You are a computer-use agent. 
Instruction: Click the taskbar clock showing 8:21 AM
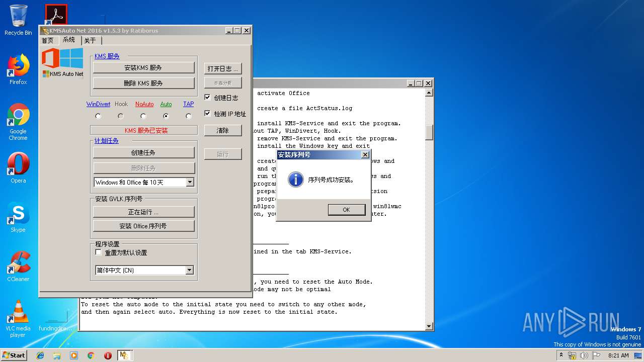coord(618,355)
